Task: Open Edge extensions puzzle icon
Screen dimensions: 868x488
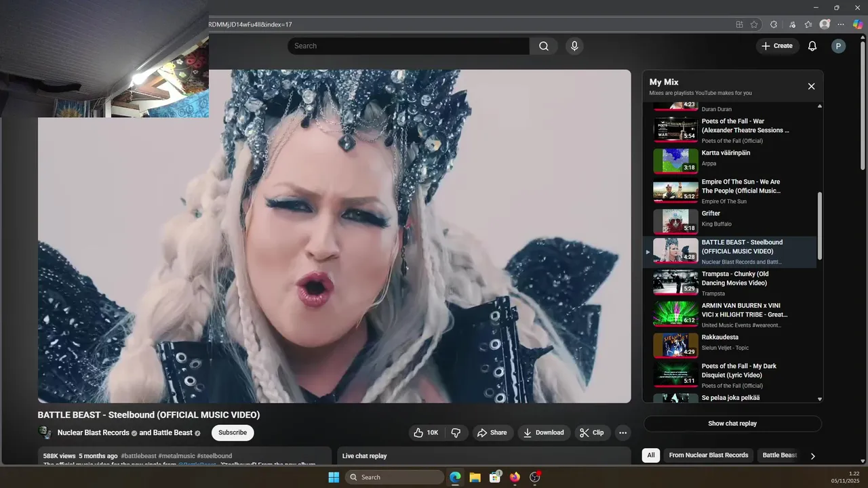Action: coord(774,24)
